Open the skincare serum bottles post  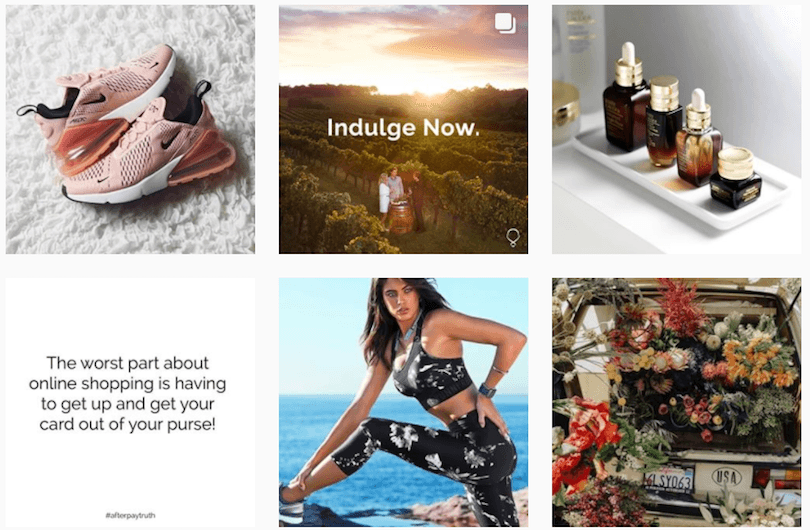click(x=677, y=130)
